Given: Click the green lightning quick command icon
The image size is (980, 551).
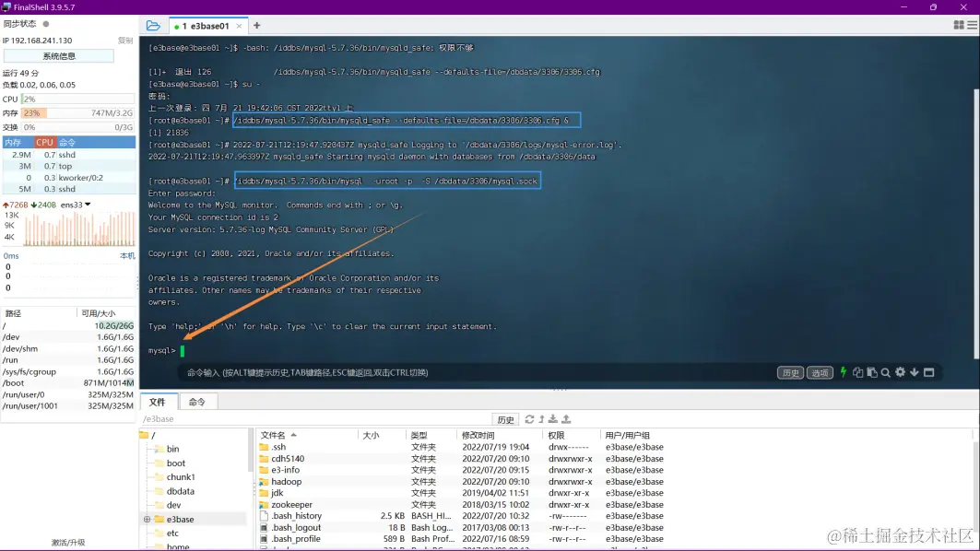Looking at the screenshot, I should pos(844,372).
